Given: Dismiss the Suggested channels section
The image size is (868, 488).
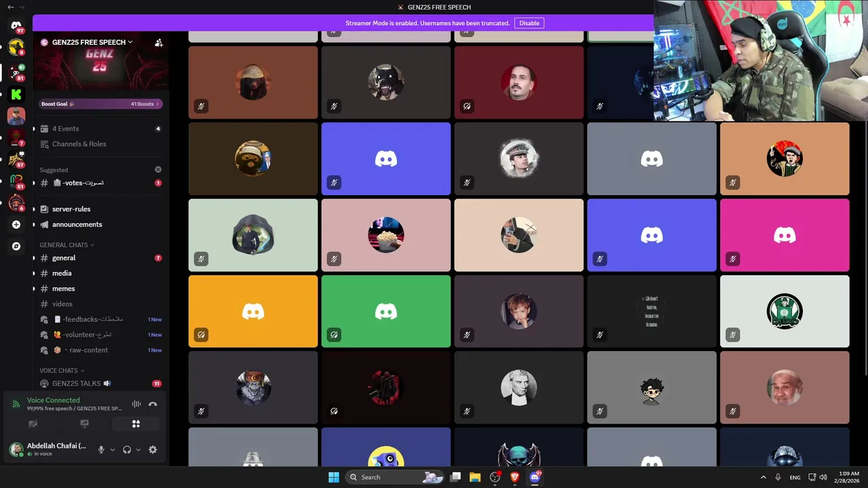Looking at the screenshot, I should [158, 169].
